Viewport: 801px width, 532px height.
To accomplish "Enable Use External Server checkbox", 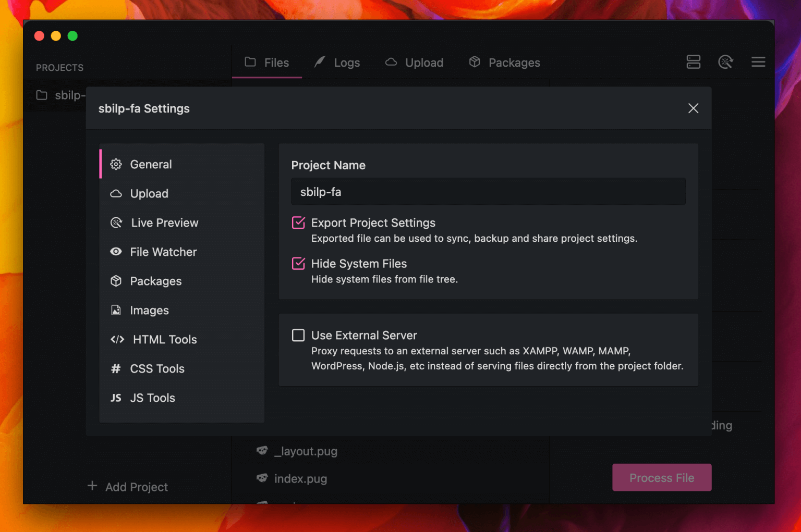I will pos(298,335).
